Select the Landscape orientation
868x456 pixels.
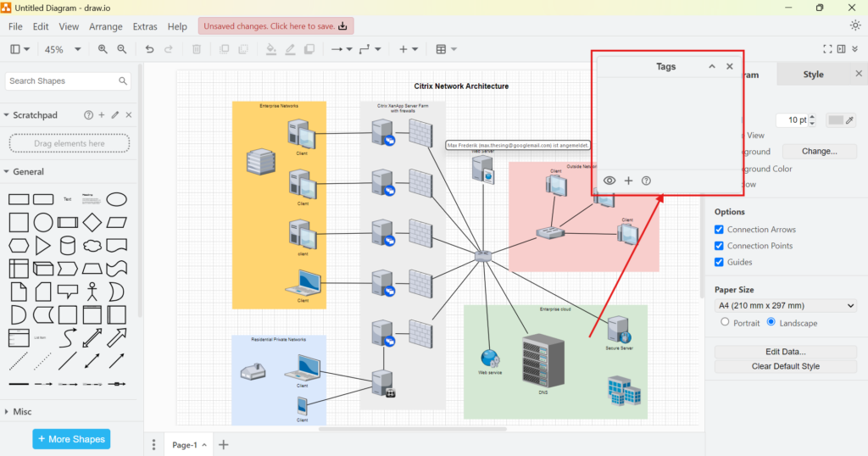771,322
